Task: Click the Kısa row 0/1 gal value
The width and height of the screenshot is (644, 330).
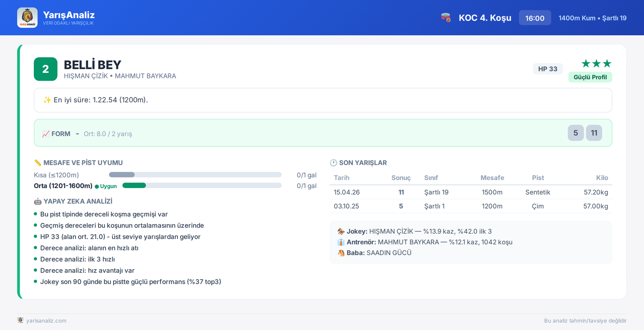Action: 307,175
